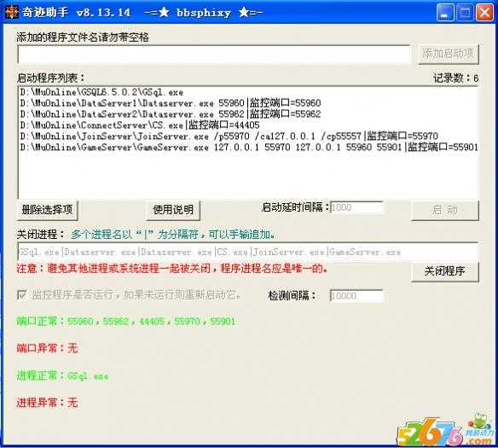Viewport: 498px width, 448px height.
Task: Close the 奇迹助手 window
Action: click(484, 13)
